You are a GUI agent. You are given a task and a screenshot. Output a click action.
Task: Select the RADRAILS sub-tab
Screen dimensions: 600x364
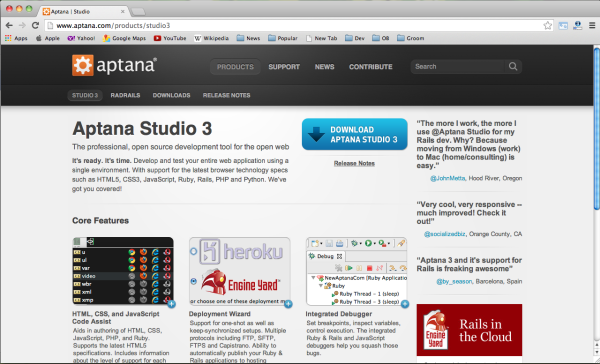[x=125, y=95]
